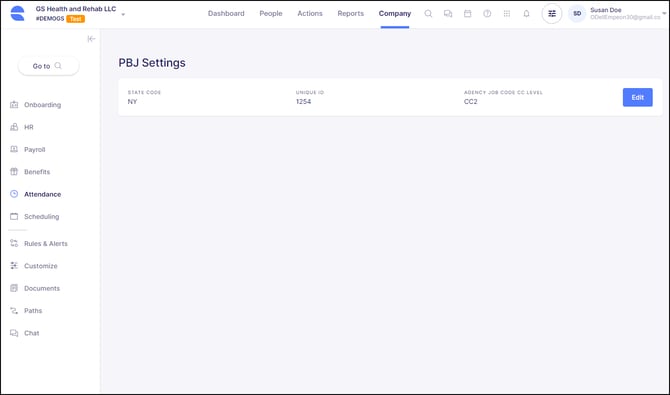The image size is (670, 395).
Task: Open Benefits in the sidebar
Action: tap(37, 172)
